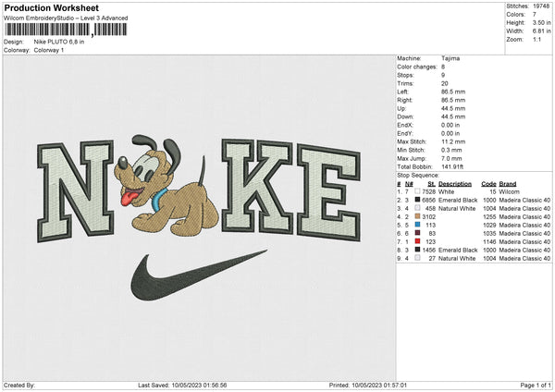The image size is (555, 392).
Task: Click the St. column header
Action: pyautogui.click(x=431, y=184)
